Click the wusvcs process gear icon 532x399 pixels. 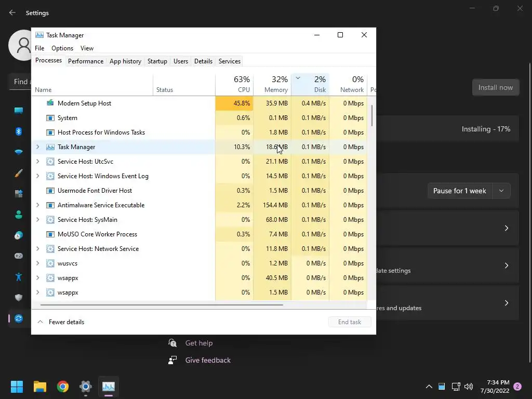pos(50,263)
